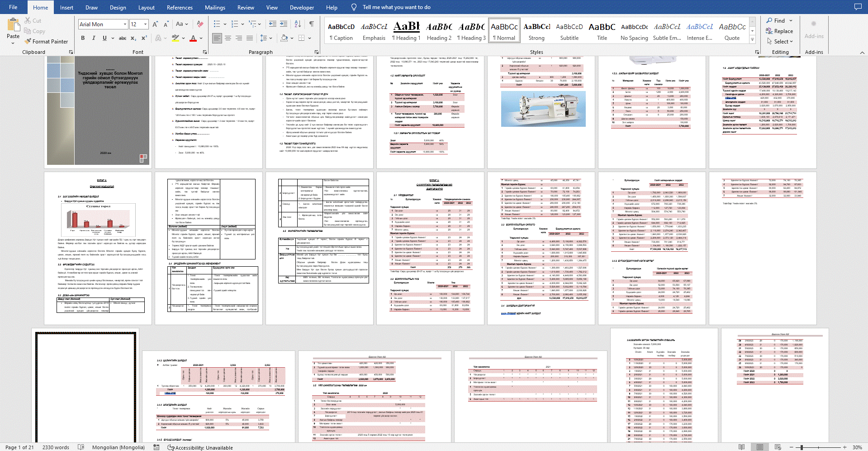Open the File tab
The height and width of the screenshot is (451, 868).
[13, 7]
